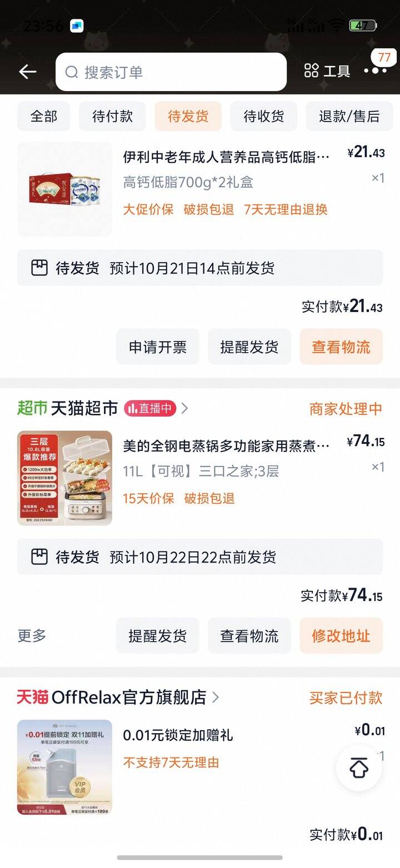The width and height of the screenshot is (400, 868).
Task: Expand the 天猫超市 store chevron
Action: 185,409
